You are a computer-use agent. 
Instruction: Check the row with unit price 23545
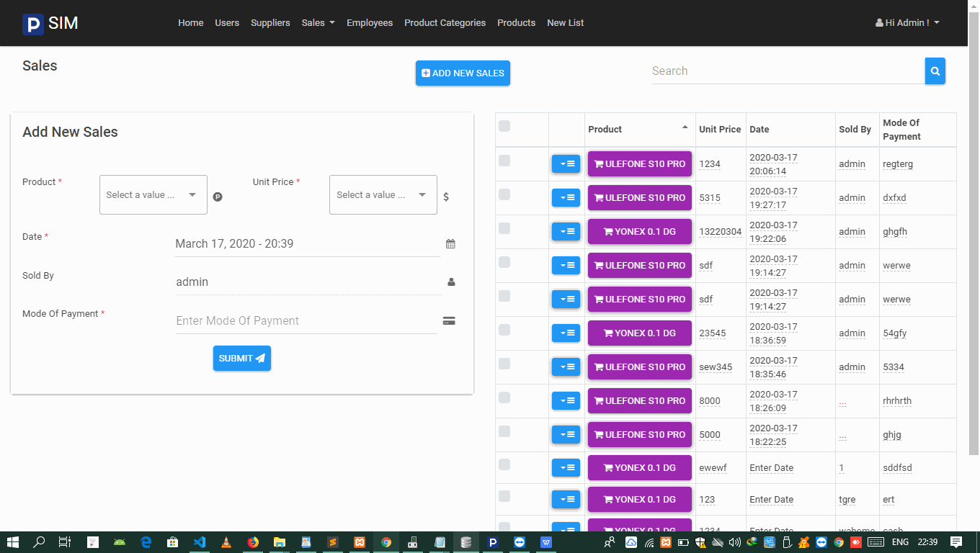(504, 330)
